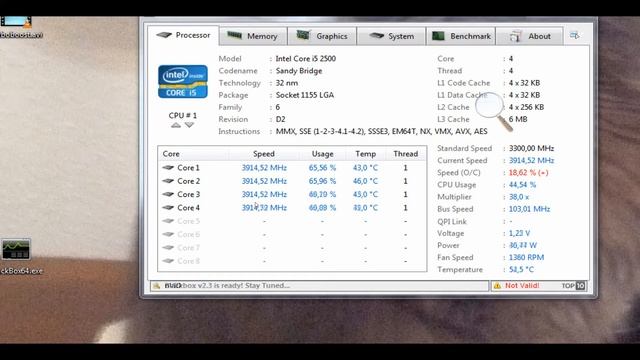640x360 pixels.
Task: Click Current Speed value 3914,52 MHz
Action: [x=531, y=160]
